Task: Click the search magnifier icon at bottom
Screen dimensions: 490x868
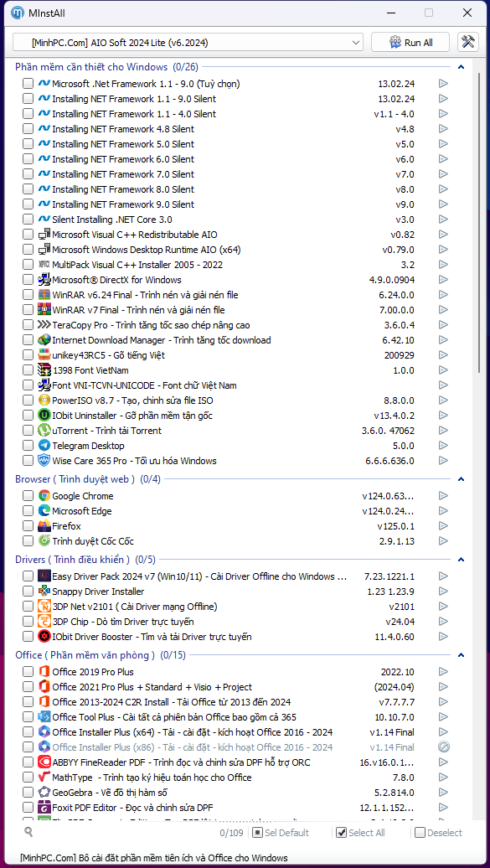Action: pos(28,832)
